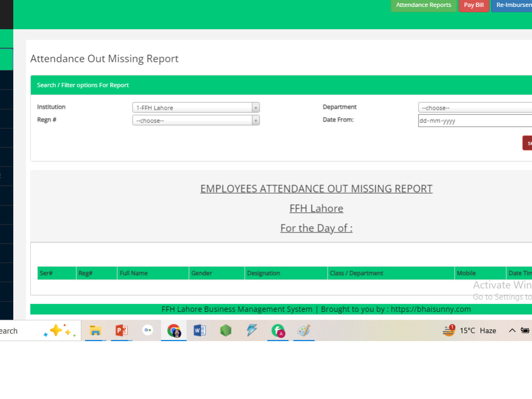Click the round white taskbar app icon
The height and width of the screenshot is (399, 532).
(147, 330)
